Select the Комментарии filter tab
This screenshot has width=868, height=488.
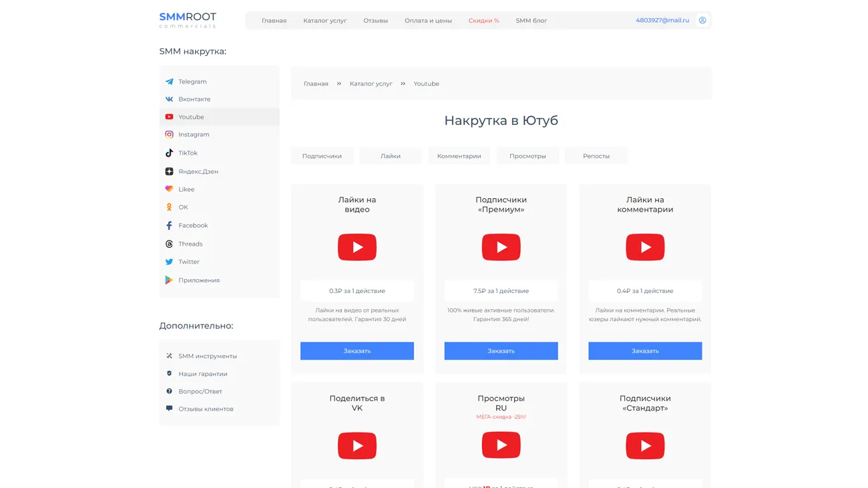point(459,156)
